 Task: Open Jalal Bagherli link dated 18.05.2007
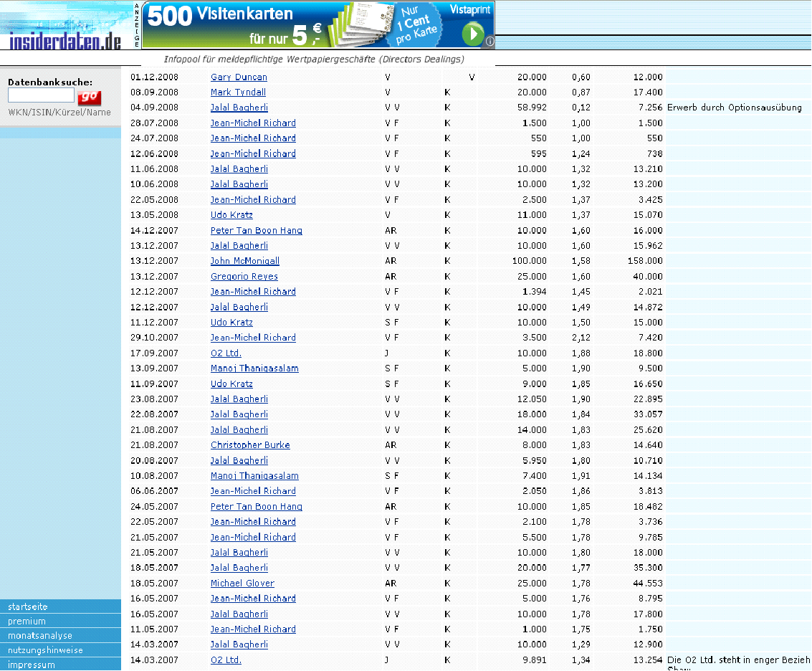click(x=239, y=568)
